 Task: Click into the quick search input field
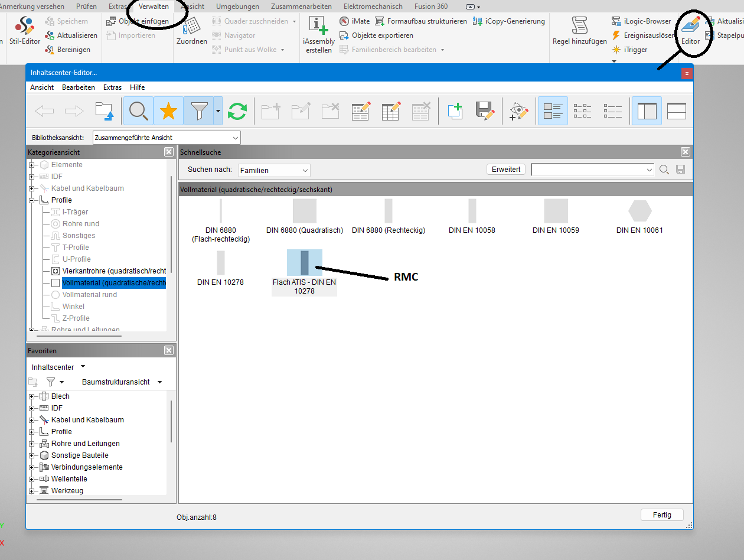[592, 170]
